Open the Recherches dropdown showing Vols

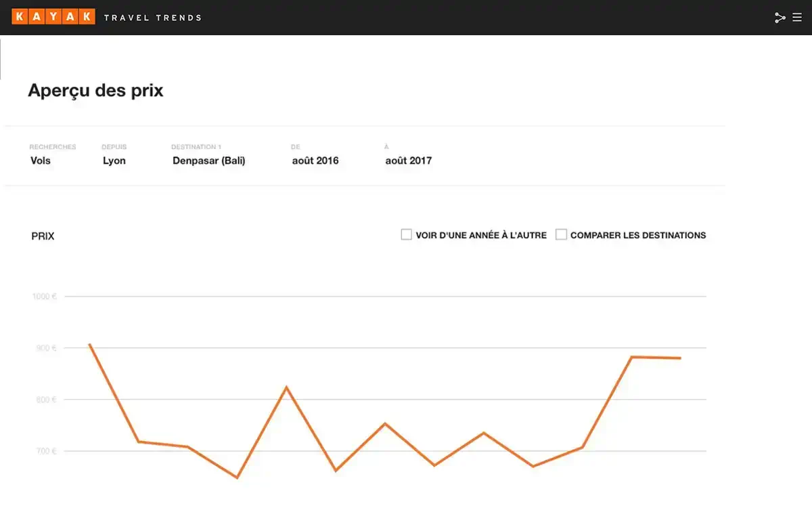[x=41, y=161]
